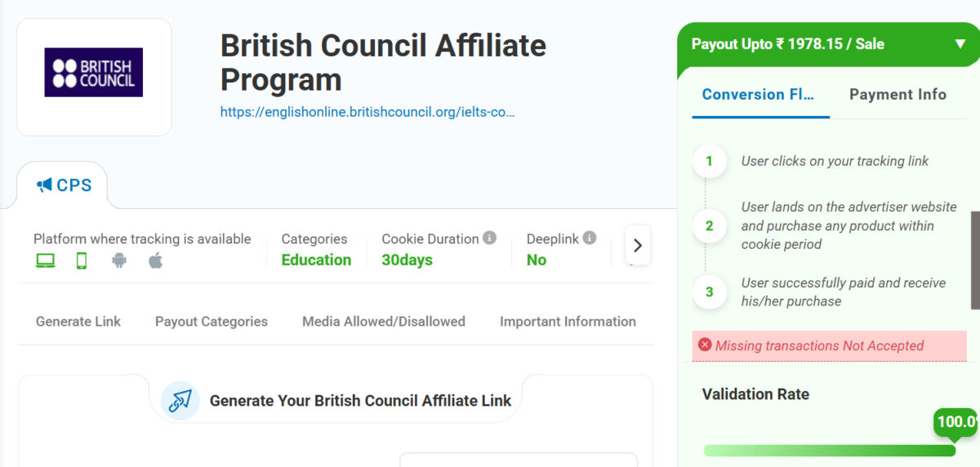
Task: Click the Android platform icon
Action: pyautogui.click(x=119, y=261)
